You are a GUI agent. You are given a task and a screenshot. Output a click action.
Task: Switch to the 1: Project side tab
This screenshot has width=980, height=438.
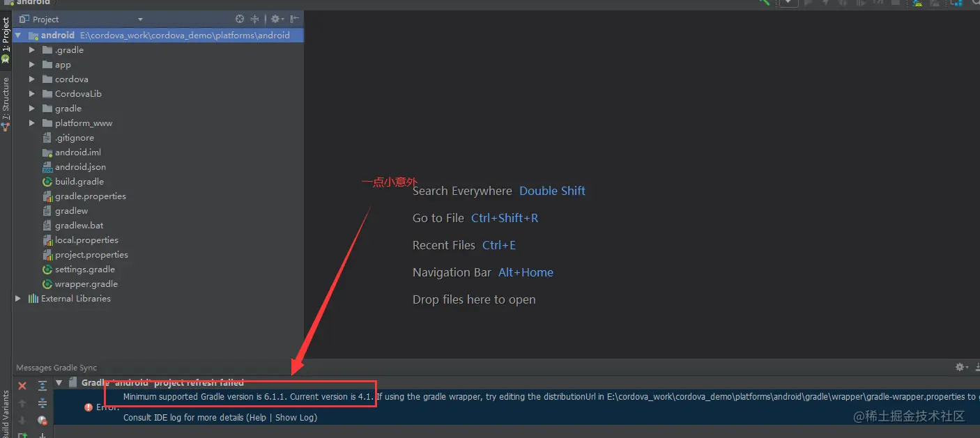pos(6,40)
